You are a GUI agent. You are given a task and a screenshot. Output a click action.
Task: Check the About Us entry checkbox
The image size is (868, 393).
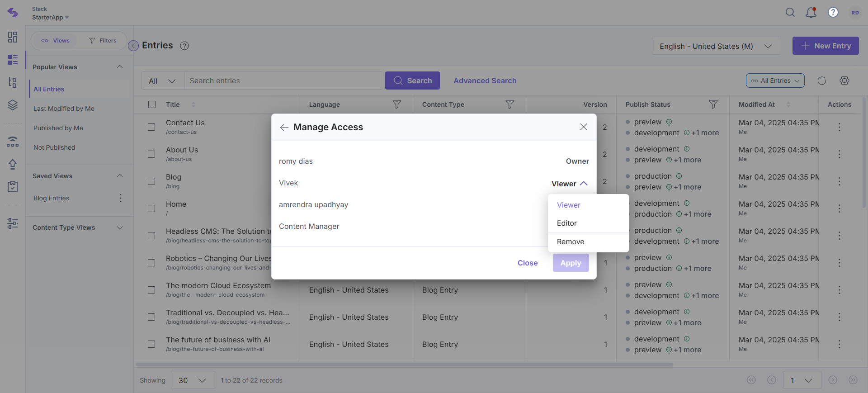pyautogui.click(x=151, y=154)
